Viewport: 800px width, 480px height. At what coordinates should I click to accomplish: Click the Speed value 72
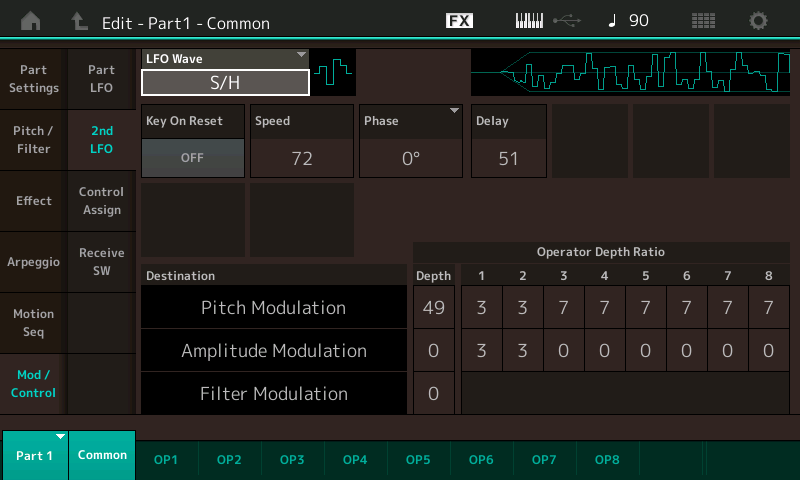pos(302,157)
